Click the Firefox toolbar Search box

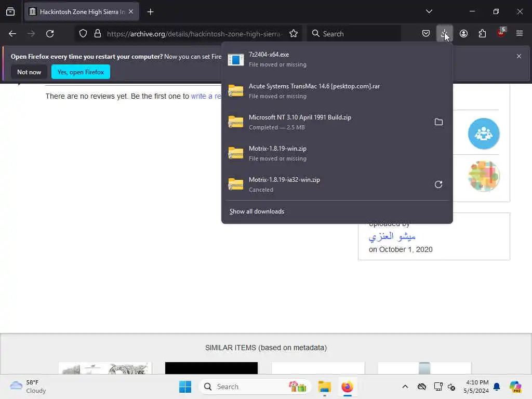coord(354,34)
